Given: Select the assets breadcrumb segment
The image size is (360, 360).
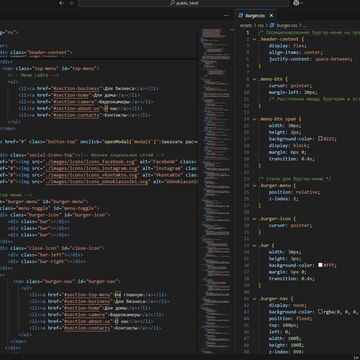Looking at the screenshot, I should point(246,25).
